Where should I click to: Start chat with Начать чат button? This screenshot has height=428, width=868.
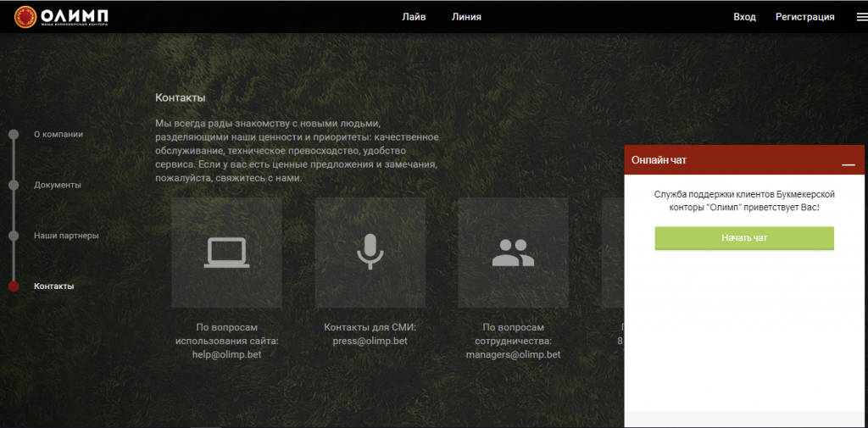(x=744, y=238)
